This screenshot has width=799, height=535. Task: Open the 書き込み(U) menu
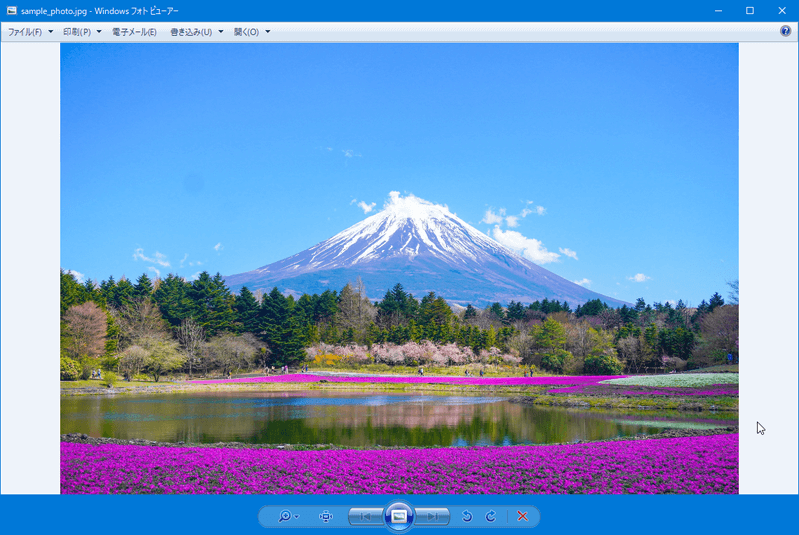tap(191, 32)
